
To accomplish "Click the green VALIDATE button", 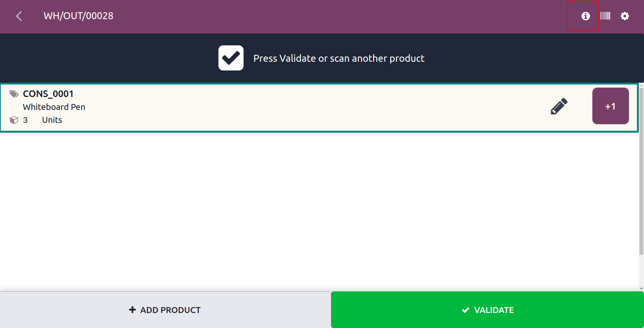I will click(x=488, y=310).
